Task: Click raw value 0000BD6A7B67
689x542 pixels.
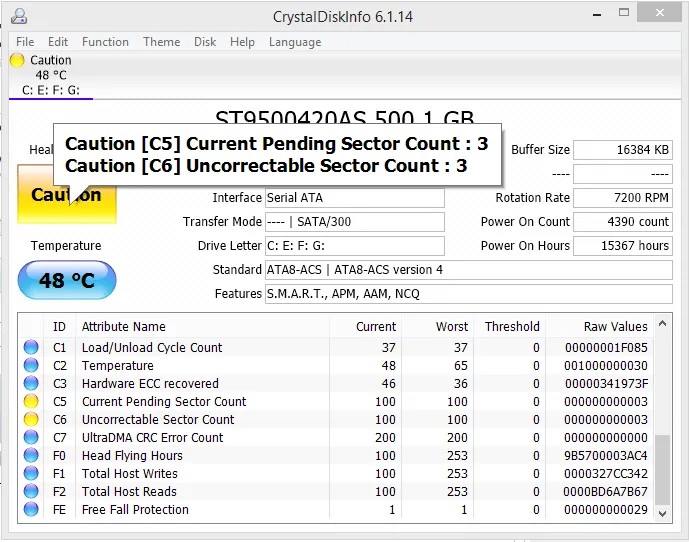Action: click(606, 492)
